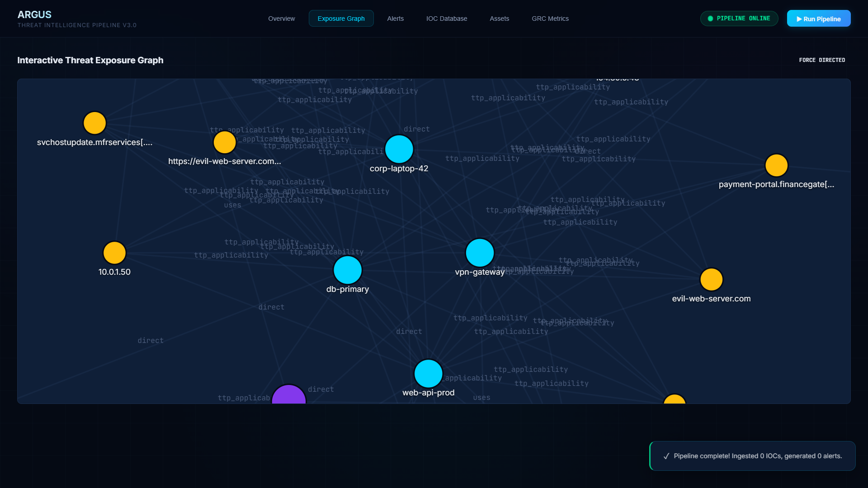Select the purple node at graph bottom
868x488 pixels.
289,394
